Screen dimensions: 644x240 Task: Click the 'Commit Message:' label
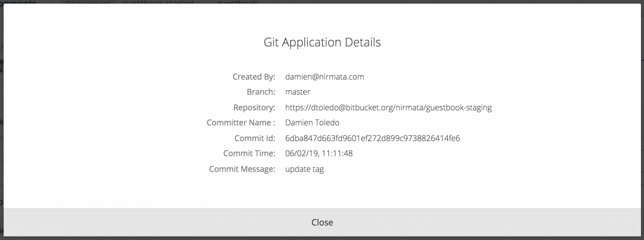point(242,169)
